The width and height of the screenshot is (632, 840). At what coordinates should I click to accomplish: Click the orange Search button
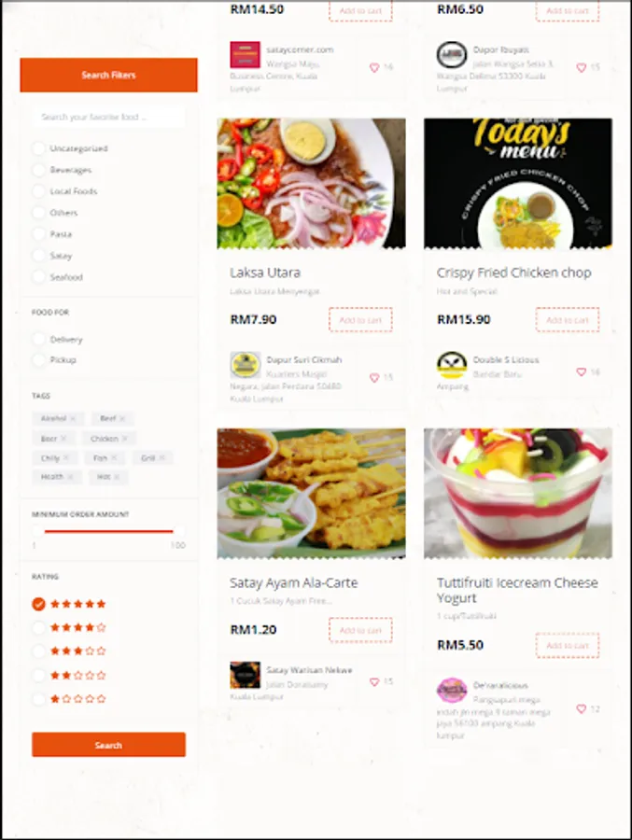click(109, 745)
